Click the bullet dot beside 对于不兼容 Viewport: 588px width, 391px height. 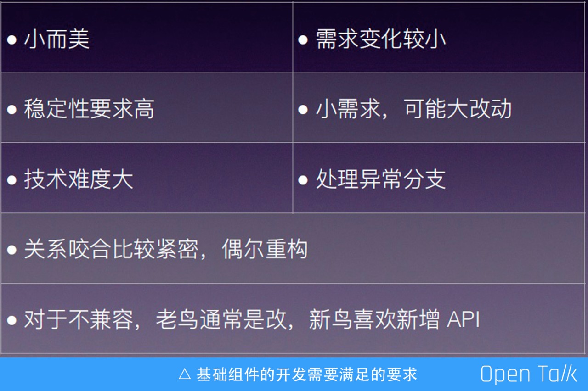(12, 320)
